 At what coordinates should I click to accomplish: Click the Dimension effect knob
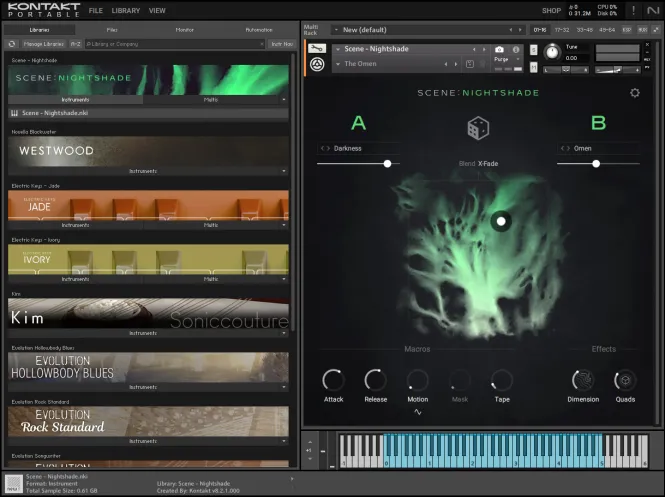tap(582, 380)
